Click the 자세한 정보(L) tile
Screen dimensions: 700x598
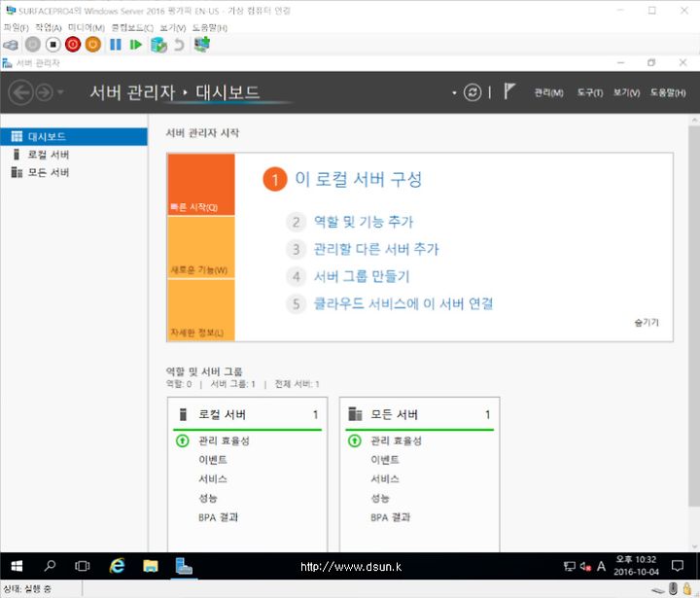201,310
